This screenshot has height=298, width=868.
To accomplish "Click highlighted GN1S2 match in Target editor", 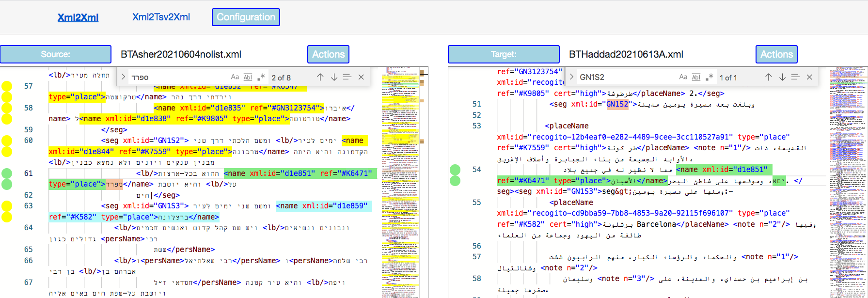I will coord(617,104).
